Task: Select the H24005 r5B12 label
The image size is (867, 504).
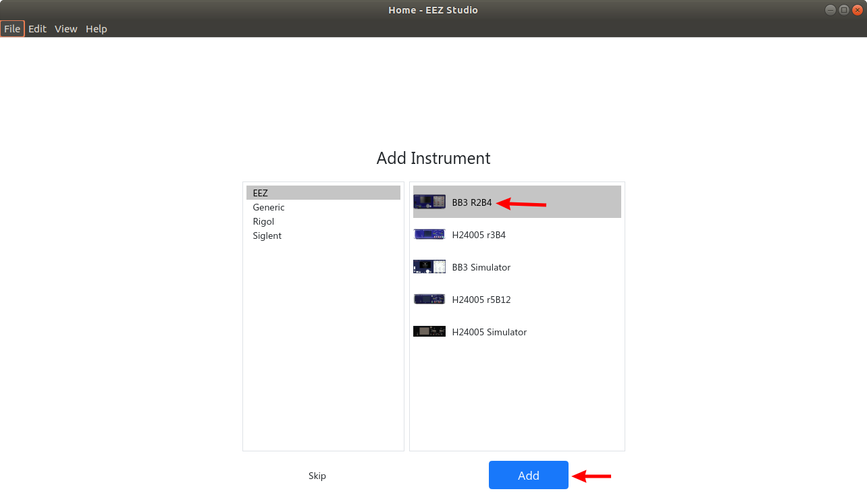Action: [x=481, y=300]
